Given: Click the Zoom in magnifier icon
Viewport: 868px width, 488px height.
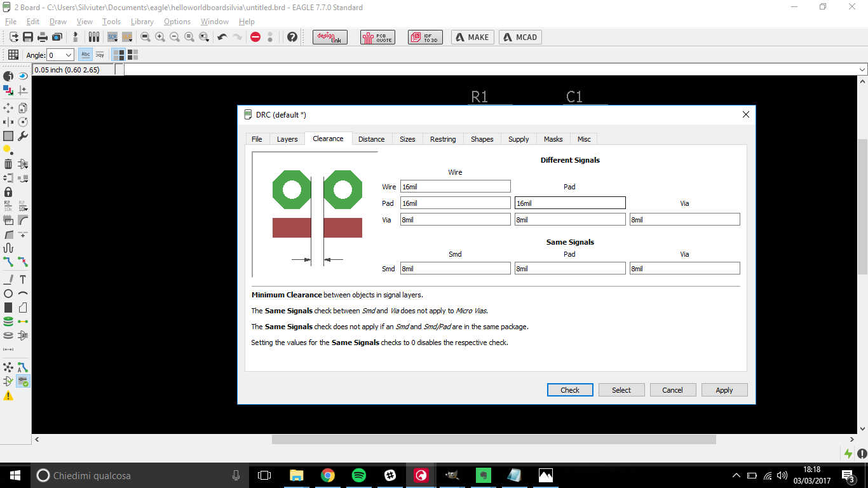Looking at the screenshot, I should 160,37.
